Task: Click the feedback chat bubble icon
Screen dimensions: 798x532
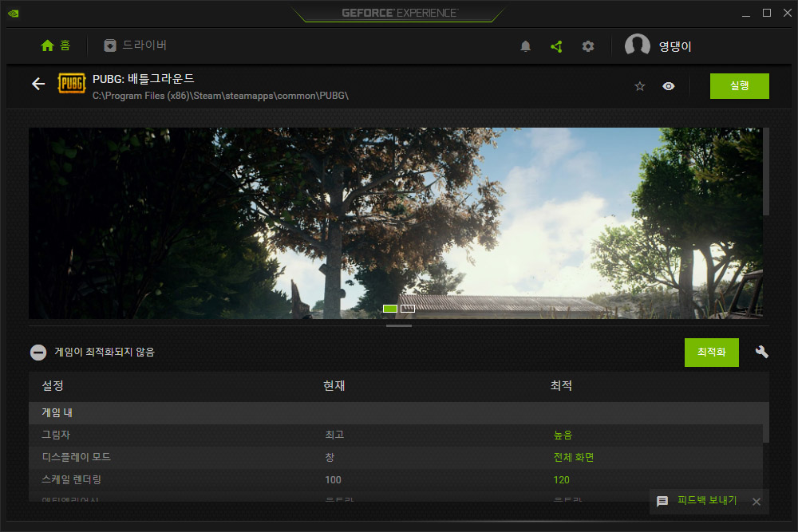Action: 662,502
